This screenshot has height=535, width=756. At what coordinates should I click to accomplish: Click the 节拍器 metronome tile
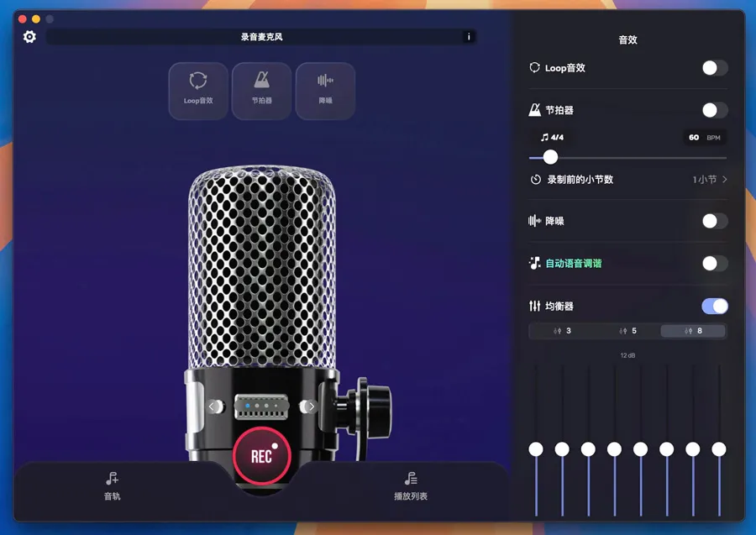coord(261,90)
